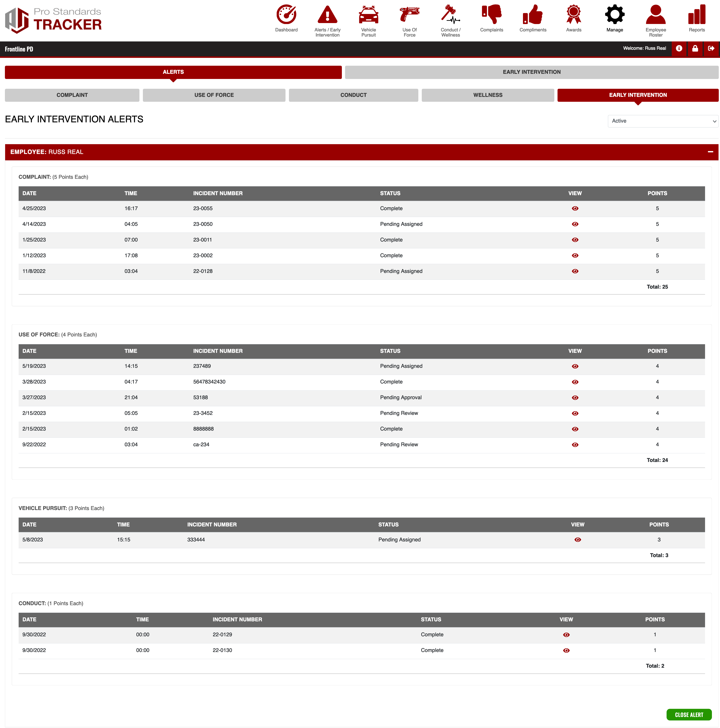This screenshot has width=720, height=728.
Task: Click the logout icon in header
Action: (x=711, y=49)
